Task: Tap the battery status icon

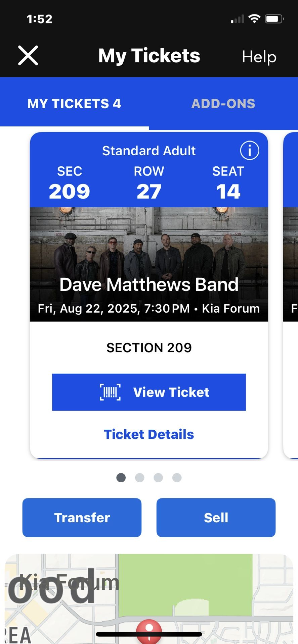Action: tap(274, 19)
